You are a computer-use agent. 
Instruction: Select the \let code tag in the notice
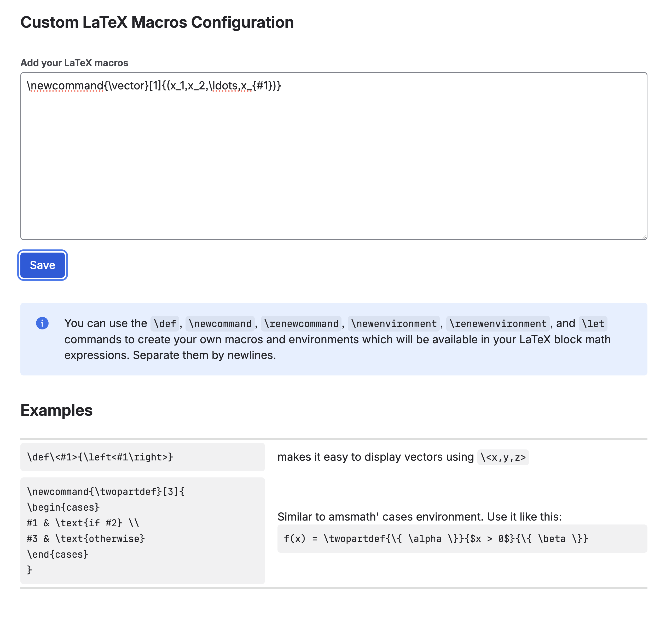click(593, 324)
